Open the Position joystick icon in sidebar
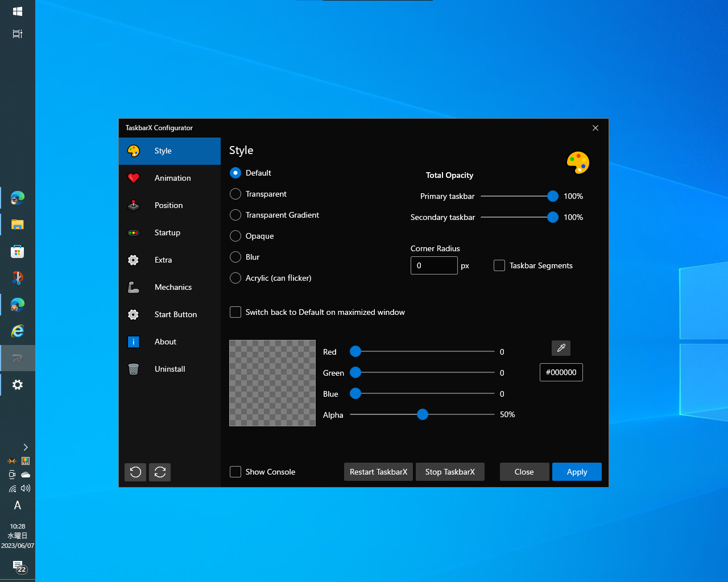 point(134,205)
